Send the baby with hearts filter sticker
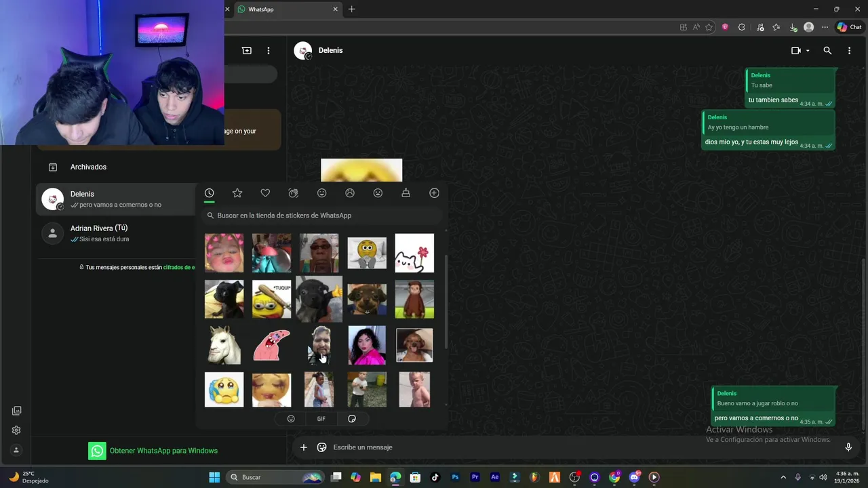Screen dimensions: 868x488 224,253
